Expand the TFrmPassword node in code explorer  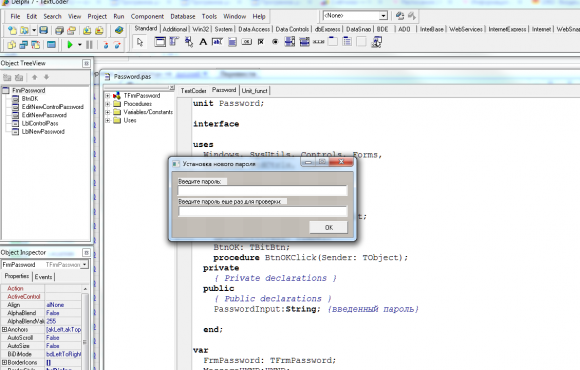pyautogui.click(x=108, y=95)
